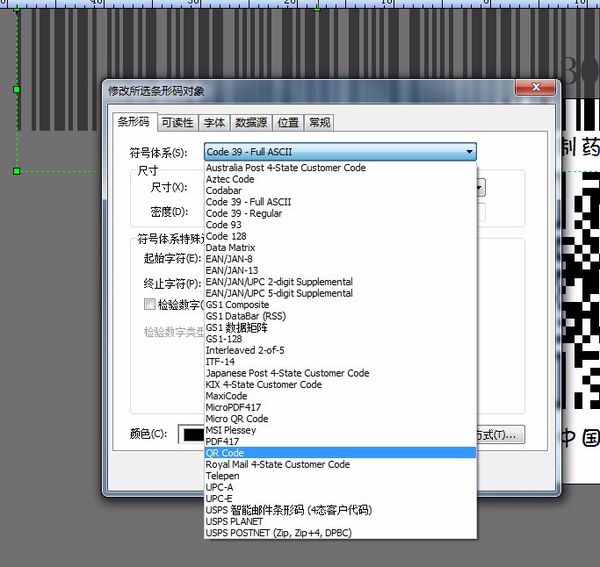Viewport: 600px width, 567px height.
Task: Select Australia Post 4-State Customer Code
Action: 340,168
